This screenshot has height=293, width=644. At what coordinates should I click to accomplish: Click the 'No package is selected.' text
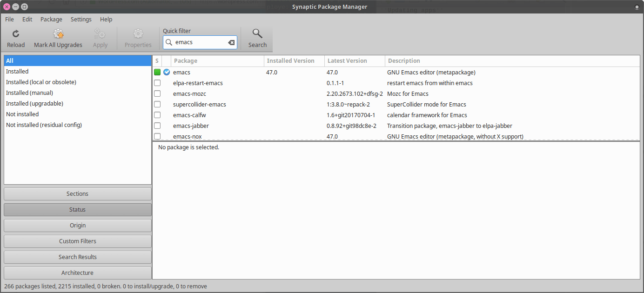point(188,147)
